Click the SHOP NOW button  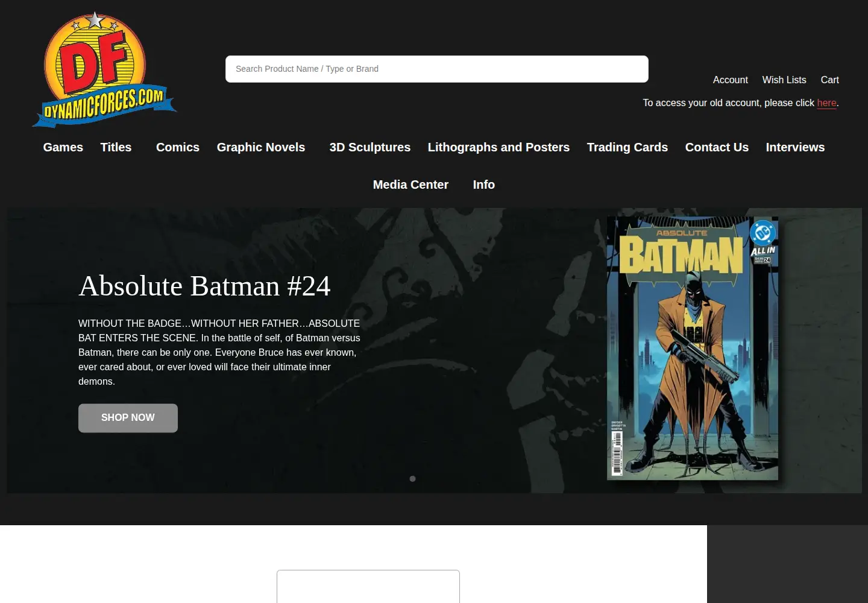tap(128, 418)
